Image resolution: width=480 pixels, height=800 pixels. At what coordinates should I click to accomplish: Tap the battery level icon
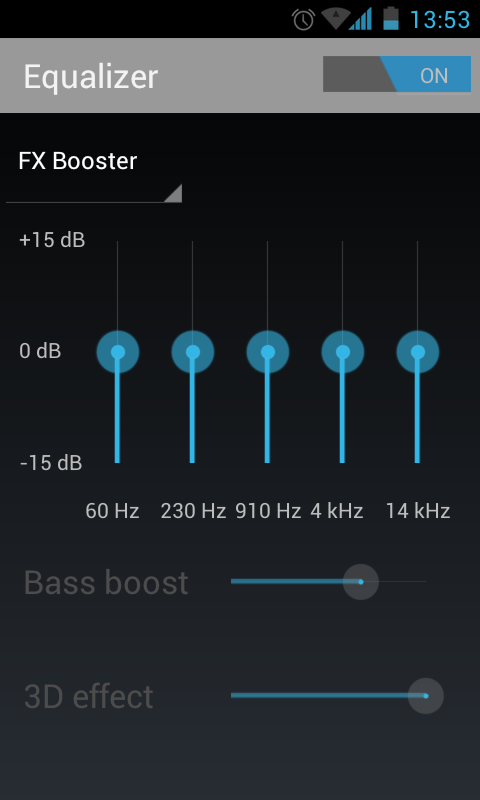coord(391,19)
